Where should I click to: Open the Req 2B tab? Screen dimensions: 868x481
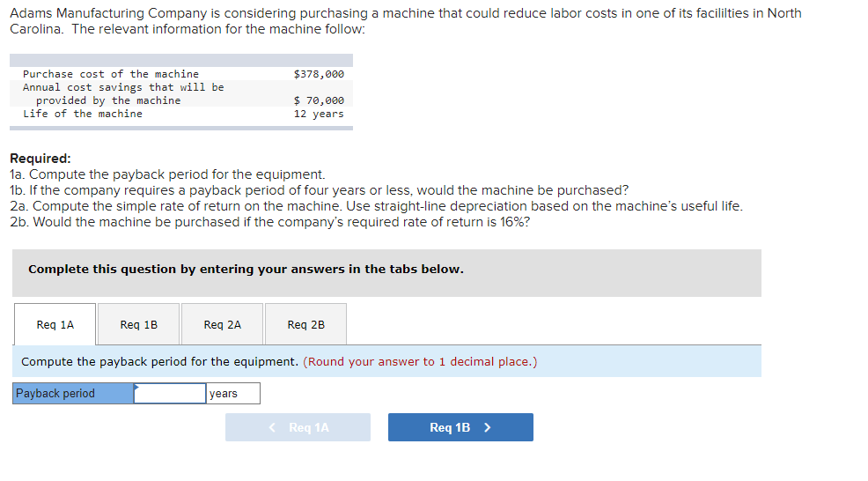point(305,324)
